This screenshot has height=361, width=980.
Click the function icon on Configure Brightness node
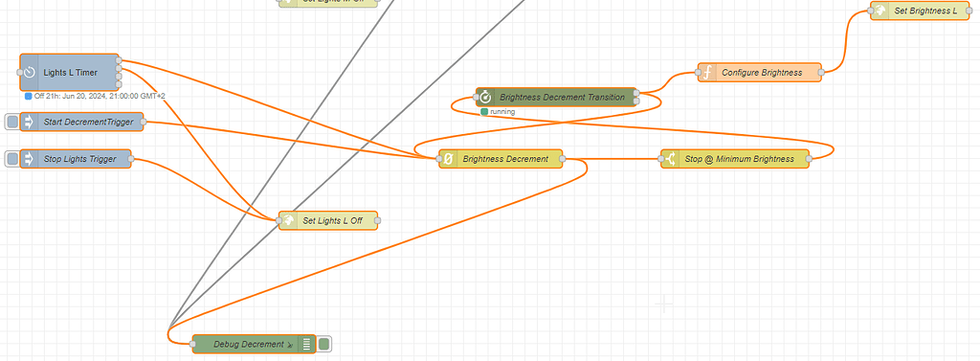click(707, 73)
